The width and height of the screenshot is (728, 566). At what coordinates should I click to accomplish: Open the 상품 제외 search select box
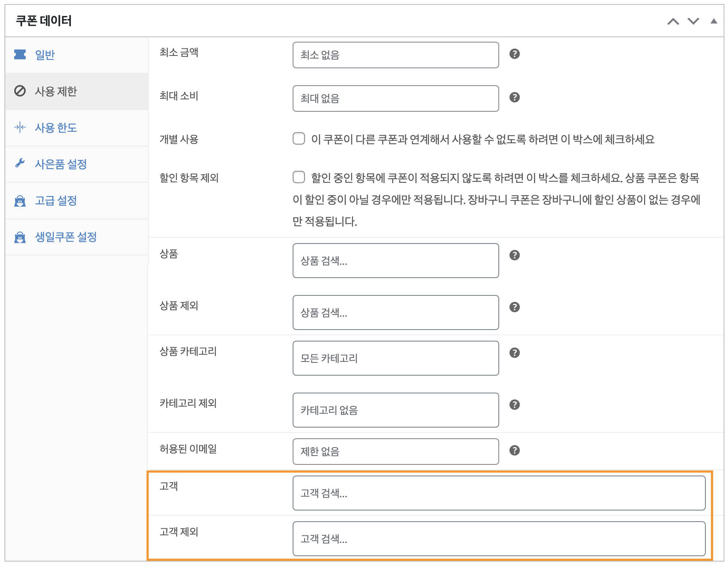(x=396, y=312)
